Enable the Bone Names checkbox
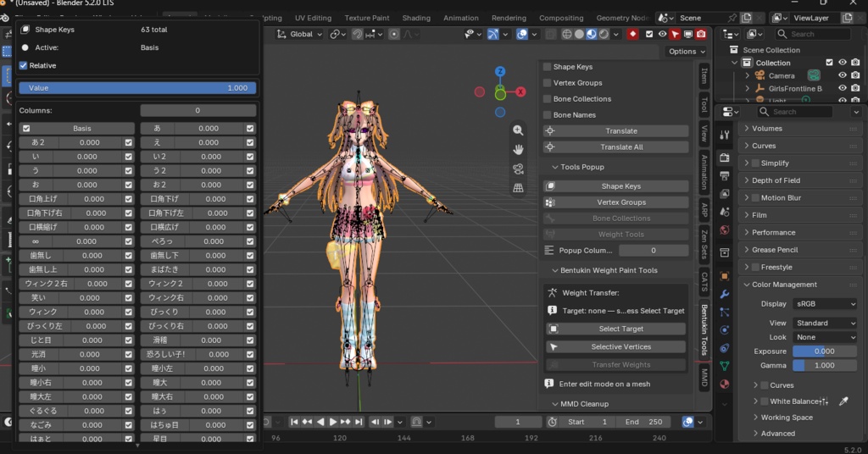 (547, 115)
